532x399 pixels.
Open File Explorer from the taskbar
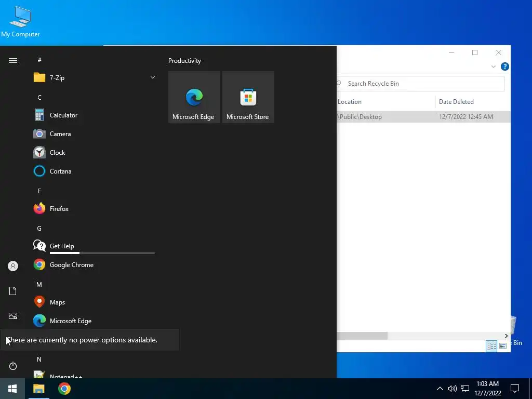[38, 389]
